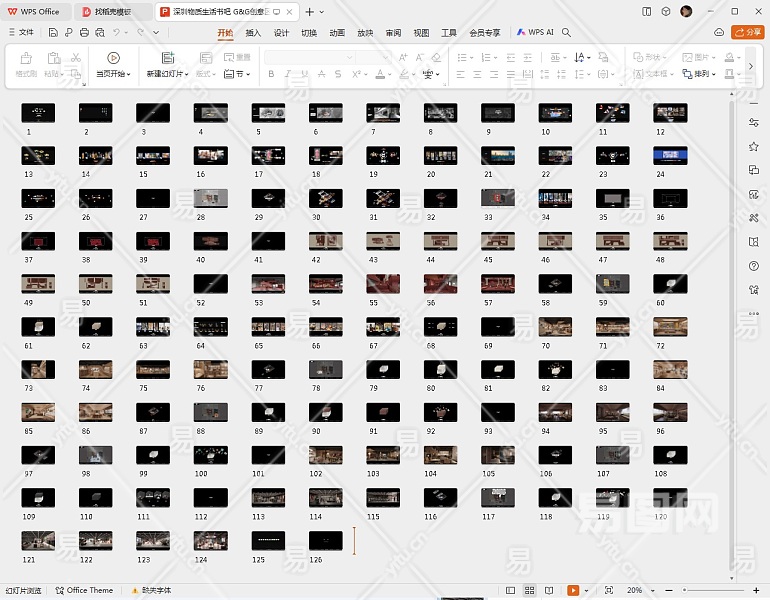Open the 插入 (Insert) ribbon tab
Screen dimensions: 770x600
[x=253, y=32]
